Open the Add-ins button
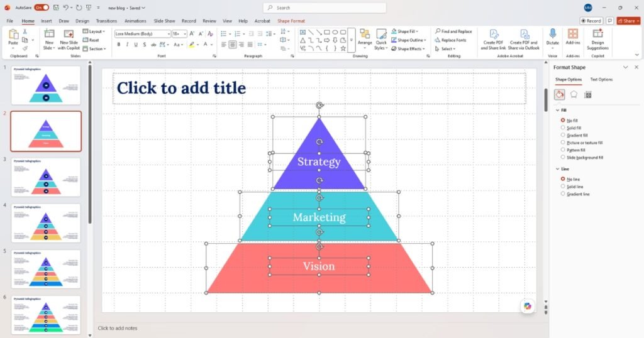 coord(572,37)
